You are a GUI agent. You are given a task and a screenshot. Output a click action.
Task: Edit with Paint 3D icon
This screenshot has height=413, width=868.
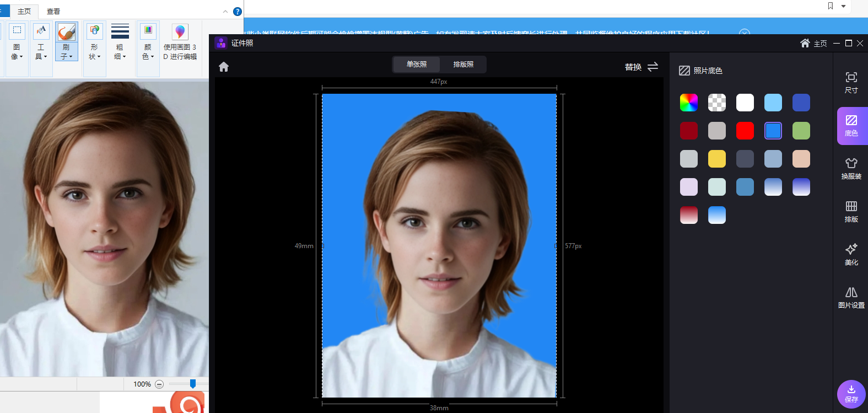[x=180, y=41]
